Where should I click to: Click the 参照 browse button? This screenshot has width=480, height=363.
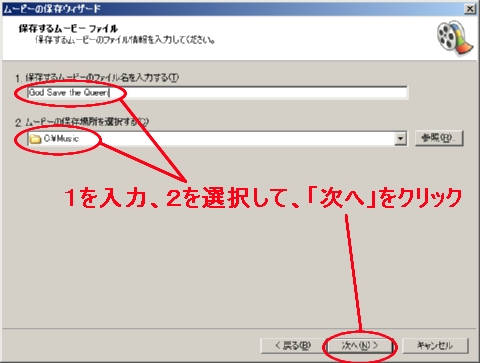pos(439,138)
